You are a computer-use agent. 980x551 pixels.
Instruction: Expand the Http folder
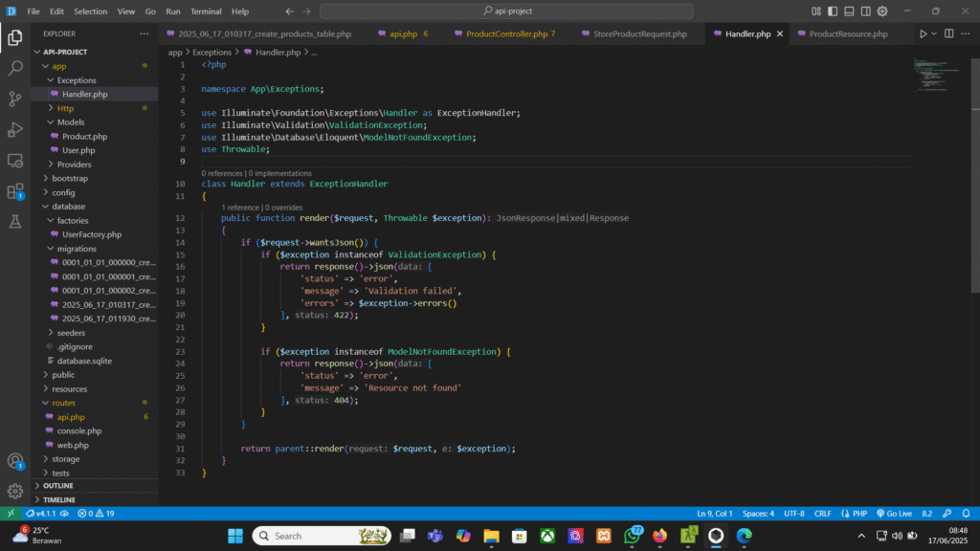[65, 108]
